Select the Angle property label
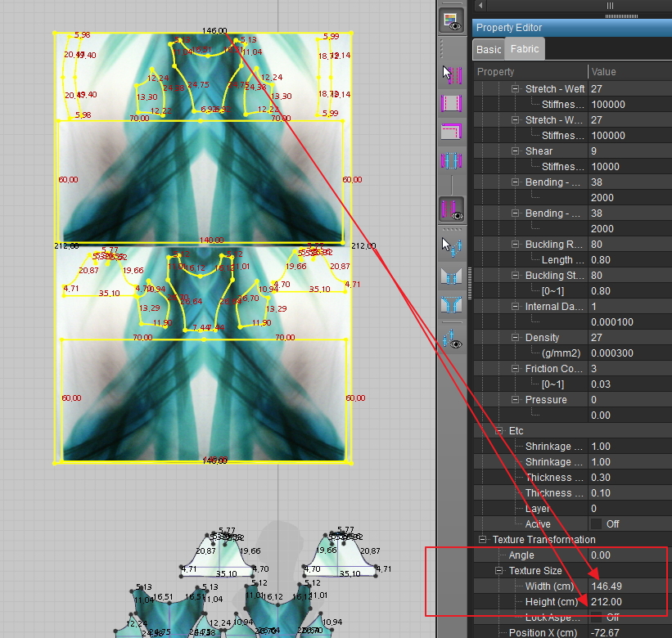Screen dimensions: 672x638 coord(521,555)
